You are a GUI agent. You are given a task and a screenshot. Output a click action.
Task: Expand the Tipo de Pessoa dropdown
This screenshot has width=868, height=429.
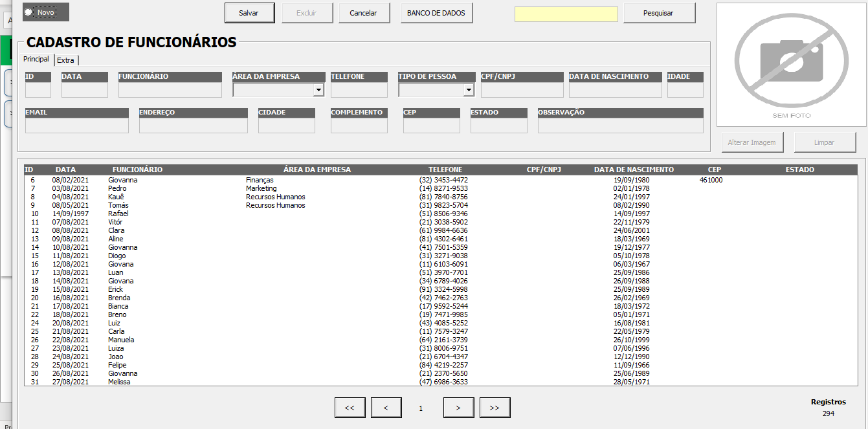tap(468, 91)
